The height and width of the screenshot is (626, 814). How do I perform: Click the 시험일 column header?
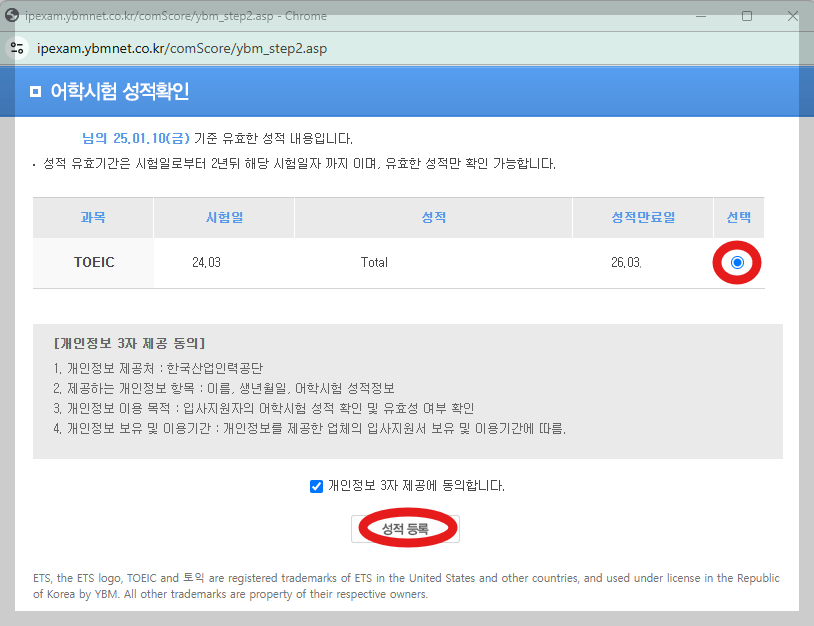click(224, 217)
